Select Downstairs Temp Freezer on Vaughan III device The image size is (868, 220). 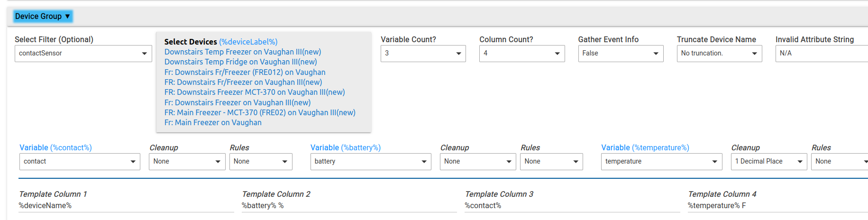[243, 52]
